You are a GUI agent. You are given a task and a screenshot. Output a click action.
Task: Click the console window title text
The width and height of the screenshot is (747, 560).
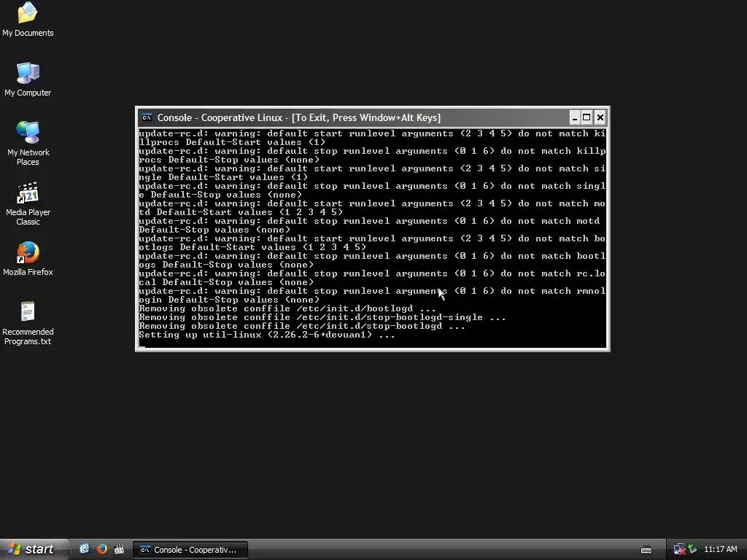coord(298,117)
